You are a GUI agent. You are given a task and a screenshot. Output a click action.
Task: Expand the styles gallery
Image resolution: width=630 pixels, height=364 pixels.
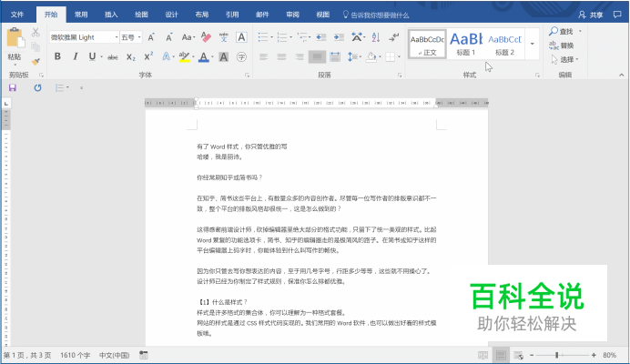point(533,45)
